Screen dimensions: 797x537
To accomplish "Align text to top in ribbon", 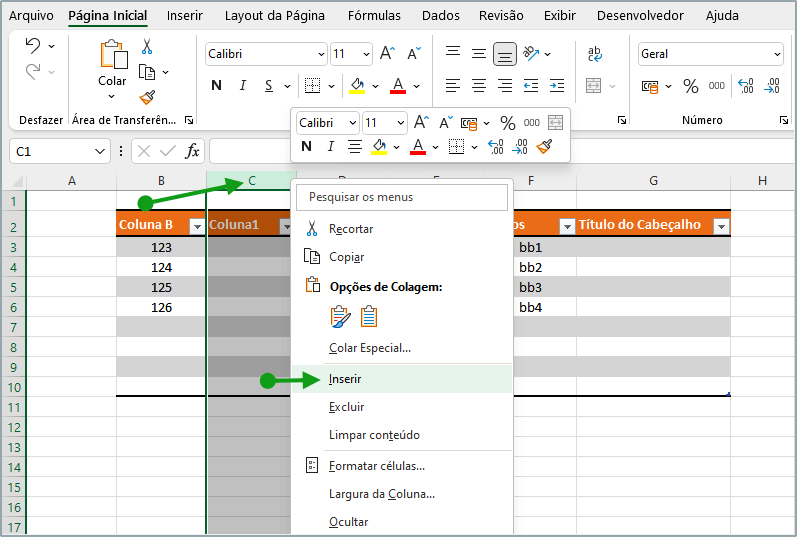I will pos(453,51).
